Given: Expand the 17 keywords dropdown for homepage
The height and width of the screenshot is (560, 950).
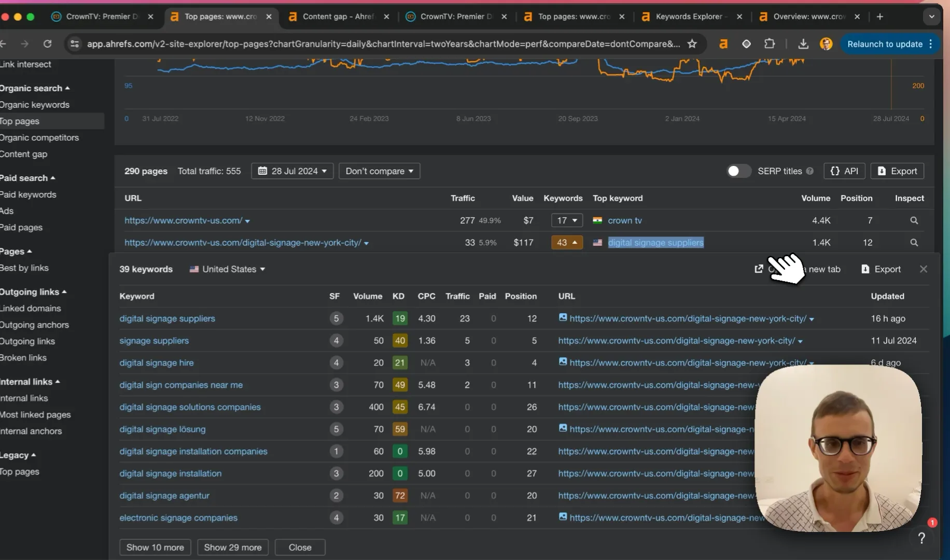Looking at the screenshot, I should [567, 220].
